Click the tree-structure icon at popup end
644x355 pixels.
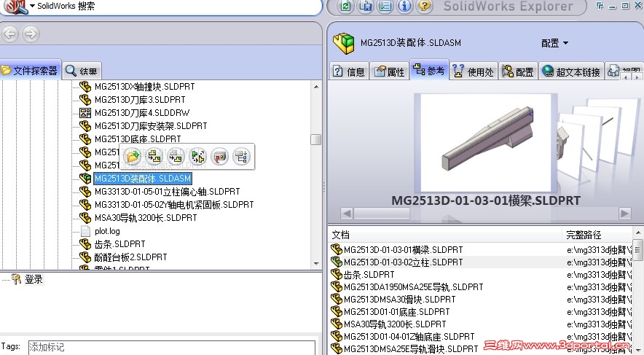[x=242, y=157]
